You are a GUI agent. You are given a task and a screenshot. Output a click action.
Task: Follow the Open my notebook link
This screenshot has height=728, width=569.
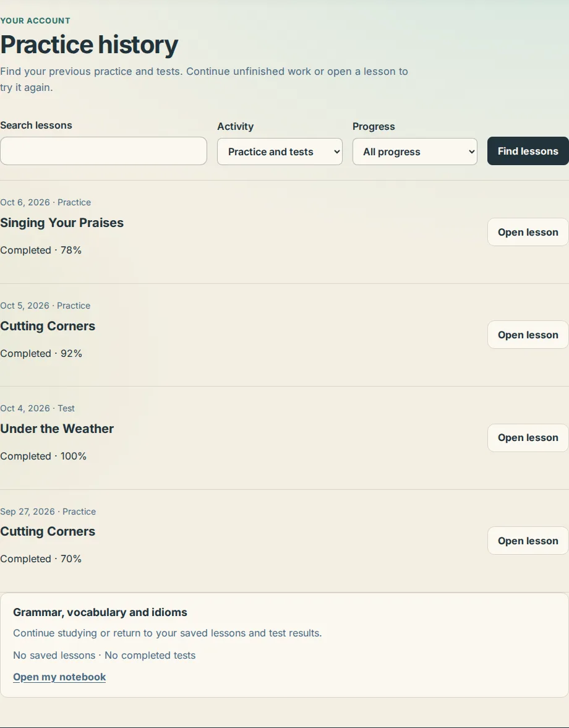point(59,677)
